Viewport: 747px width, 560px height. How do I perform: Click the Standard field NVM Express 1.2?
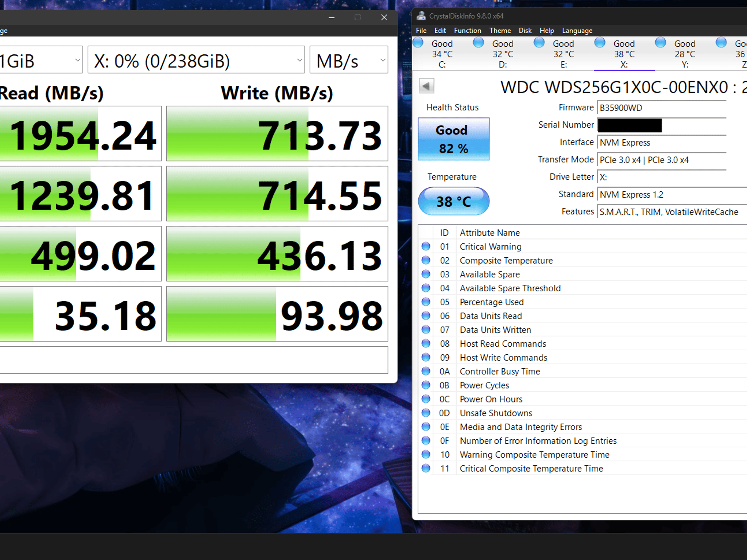672,195
